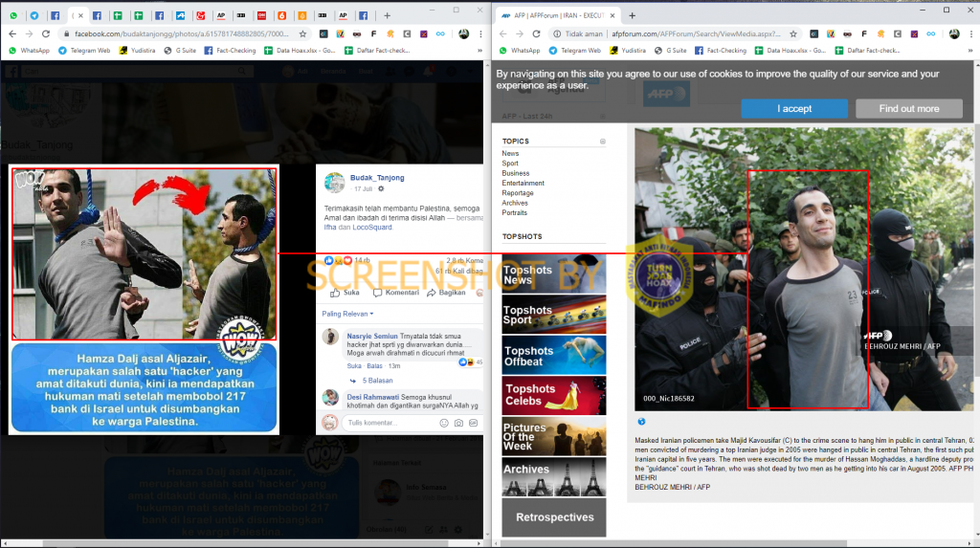Click the horizontal scrollbar in AFP window
Screen dimensions: 980x548
(675, 543)
